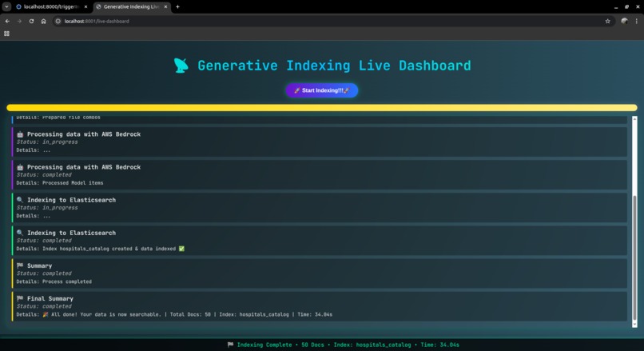This screenshot has width=644, height=351.
Task: Open the browser three-dot menu
Action: [637, 21]
